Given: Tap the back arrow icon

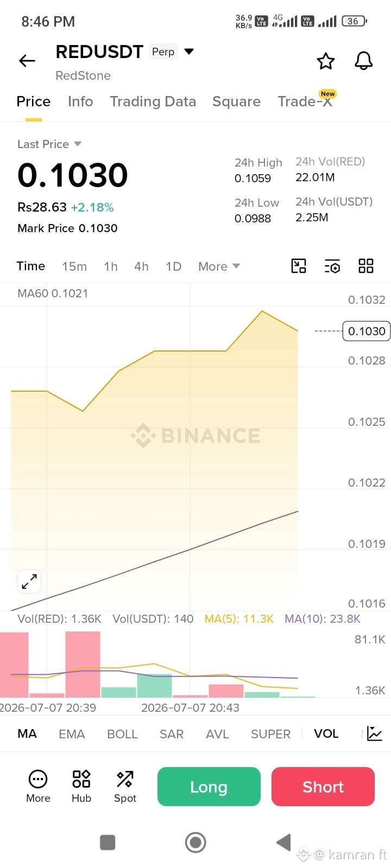Looking at the screenshot, I should point(27,61).
